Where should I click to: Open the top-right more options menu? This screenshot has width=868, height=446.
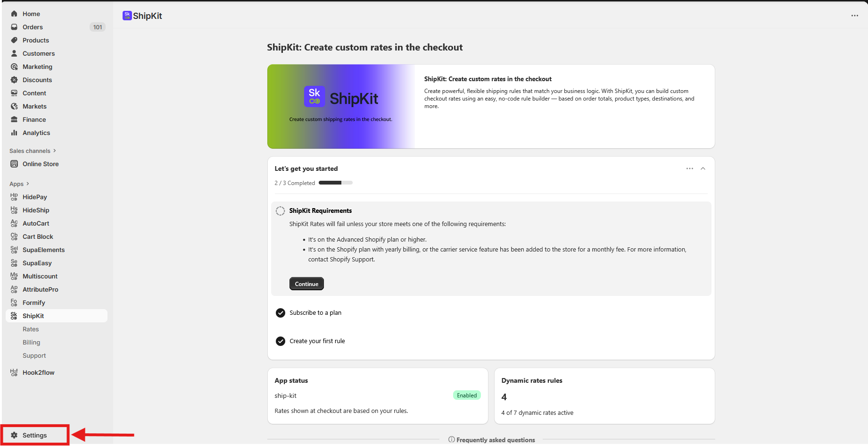[x=854, y=16]
